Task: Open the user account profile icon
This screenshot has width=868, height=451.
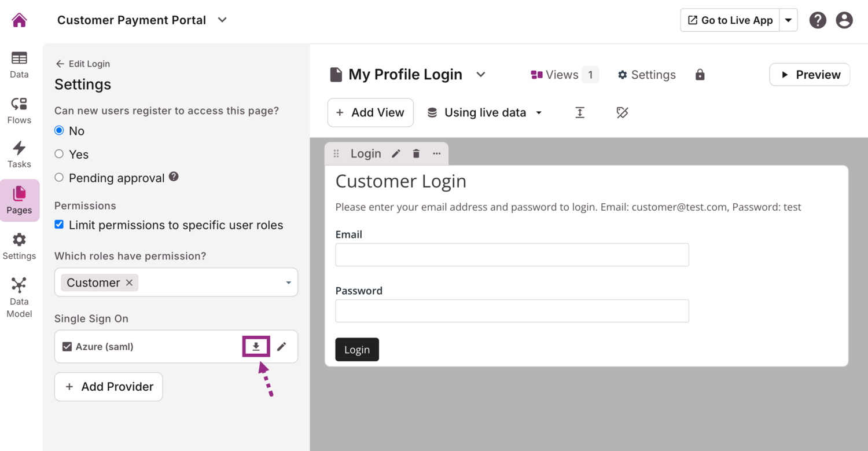Action: (844, 20)
